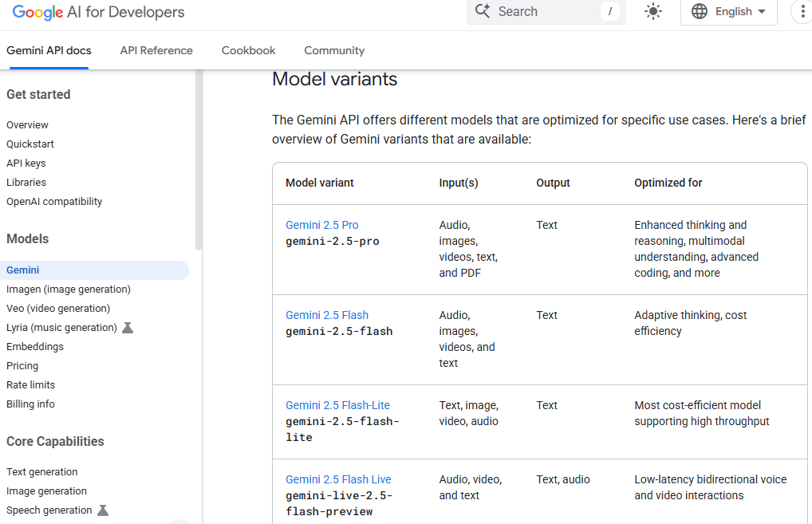Click the Google AI for Developers logo
Image resolution: width=812 pixels, height=524 pixels.
(x=98, y=12)
